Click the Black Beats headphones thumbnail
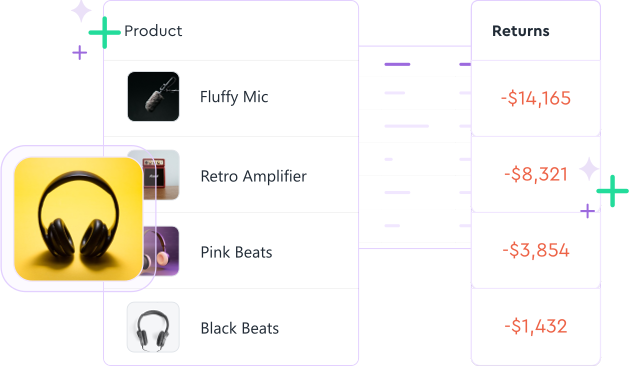 point(153,327)
